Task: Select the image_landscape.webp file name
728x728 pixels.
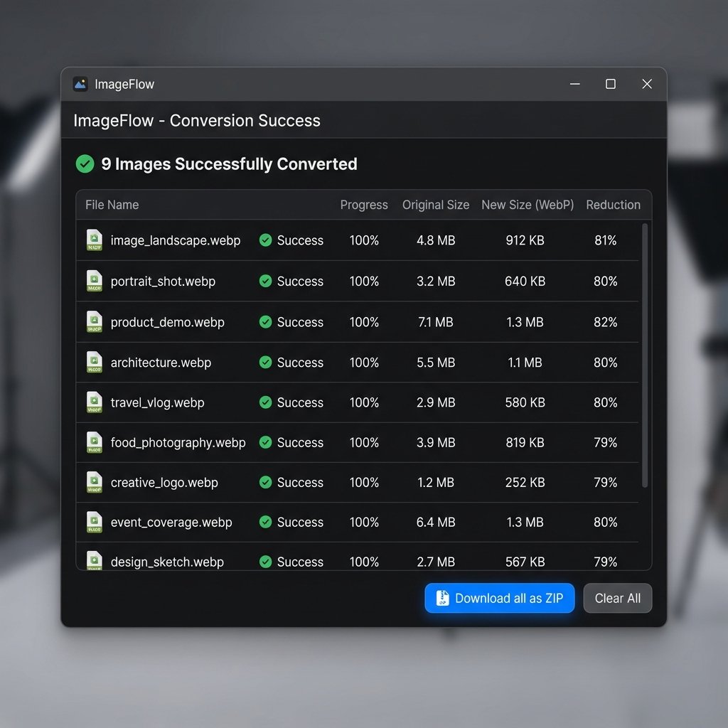Action: pos(176,240)
